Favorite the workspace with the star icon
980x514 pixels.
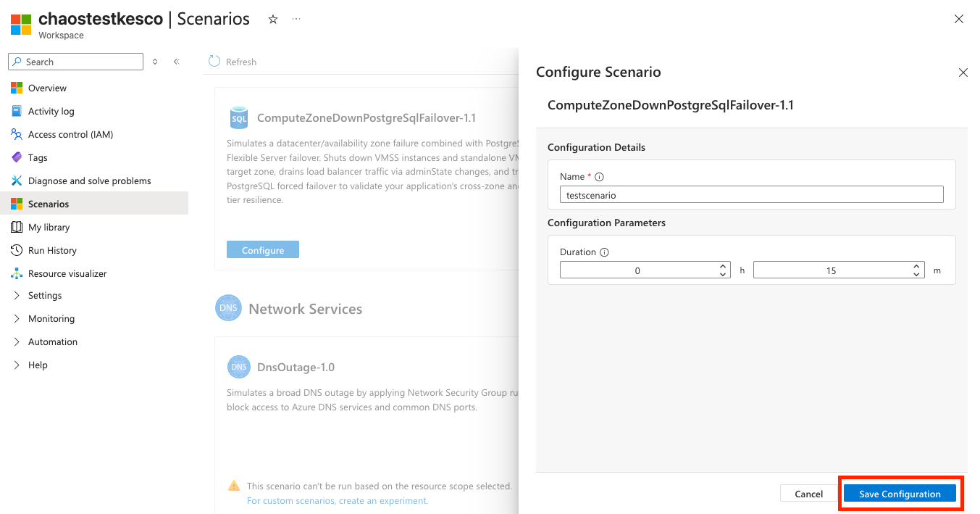click(x=273, y=20)
